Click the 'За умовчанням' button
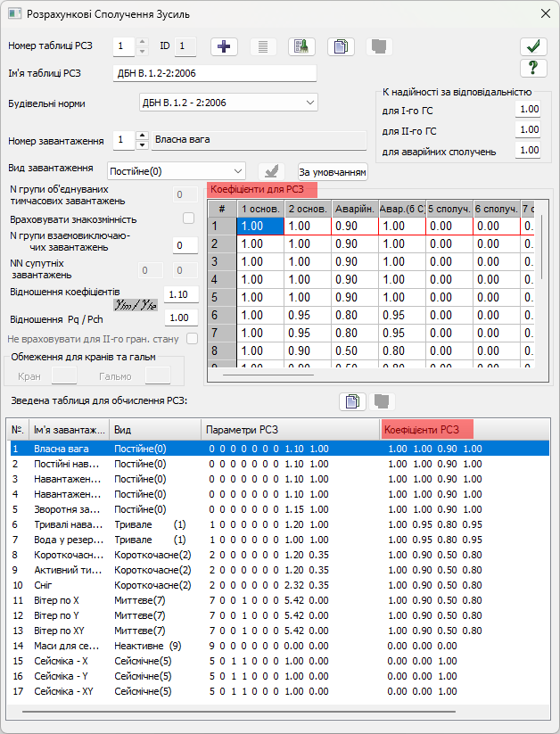 pyautogui.click(x=332, y=171)
